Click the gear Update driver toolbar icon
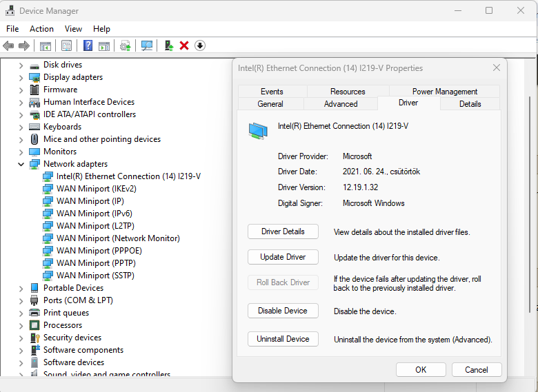Viewport: 538px width, 392px height. pos(126,45)
